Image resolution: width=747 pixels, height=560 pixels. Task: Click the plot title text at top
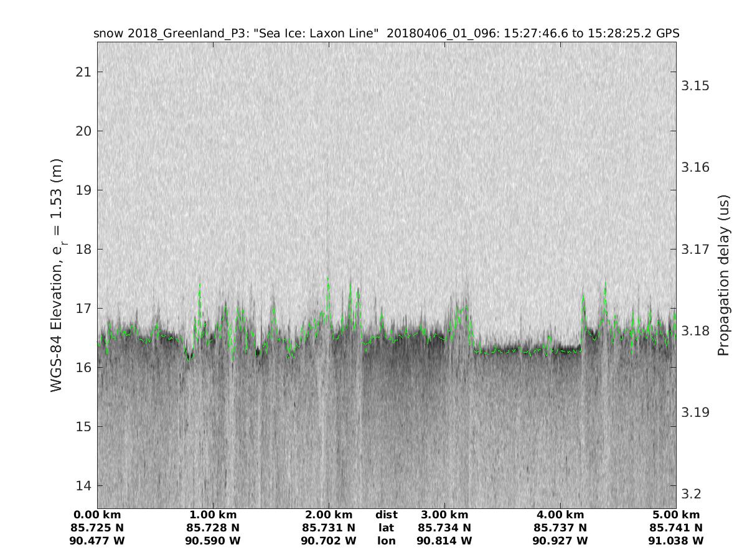pyautogui.click(x=386, y=33)
